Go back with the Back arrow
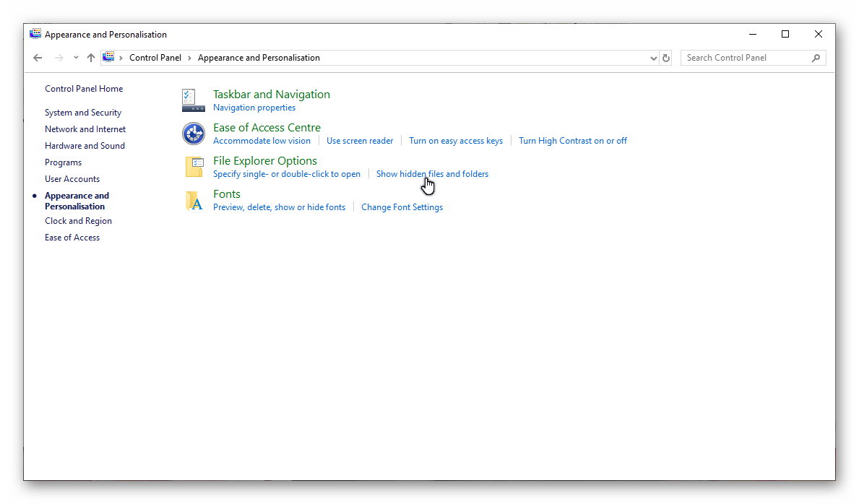Viewport: 859px width, 504px height. [x=38, y=58]
